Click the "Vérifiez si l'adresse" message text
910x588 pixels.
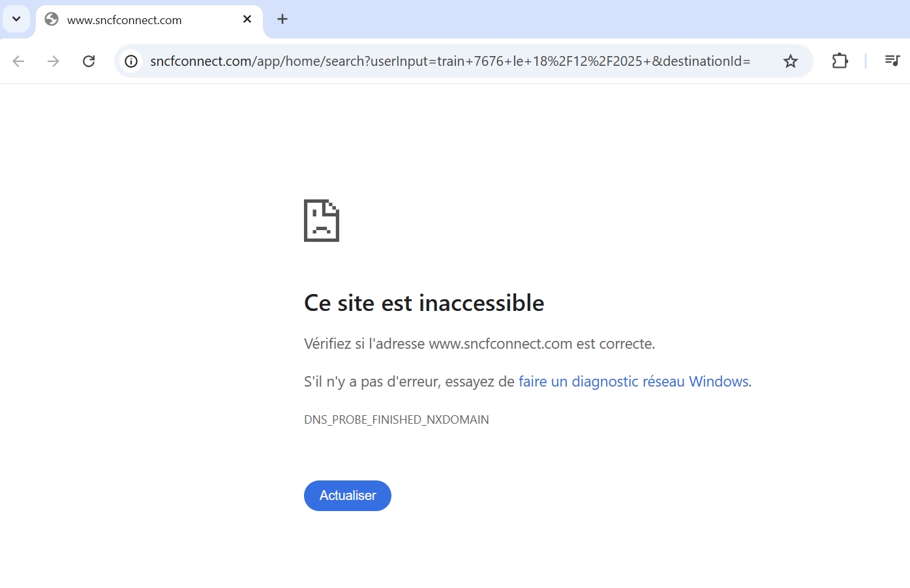click(x=479, y=344)
